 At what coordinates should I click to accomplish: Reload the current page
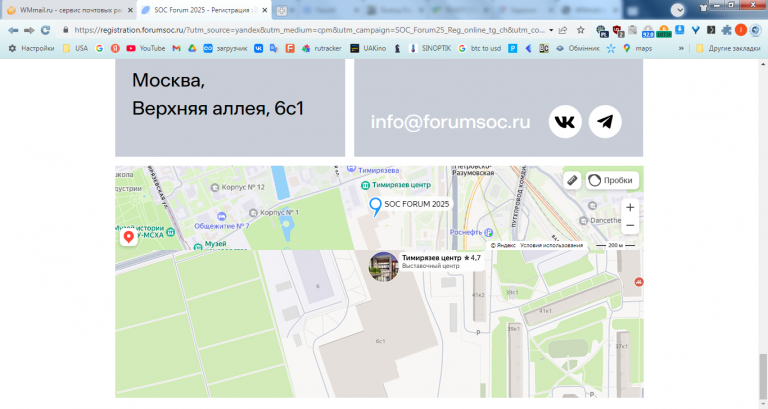click(46, 30)
